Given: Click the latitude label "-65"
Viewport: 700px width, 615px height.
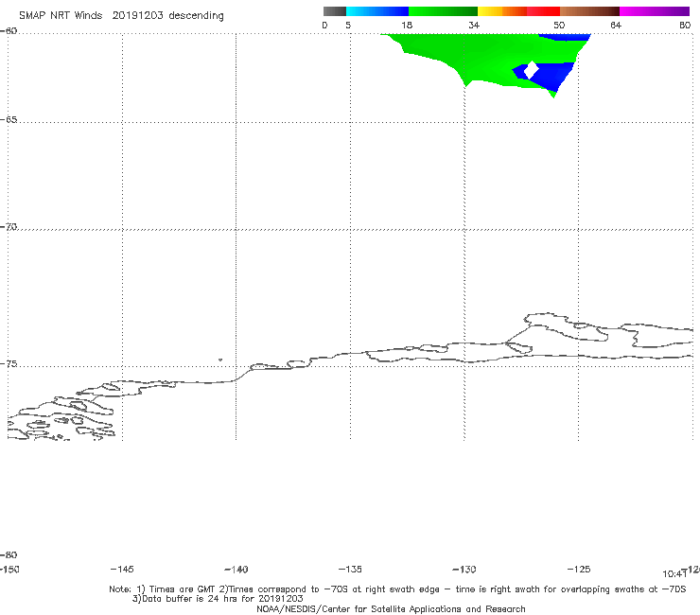Looking at the screenshot, I should click(x=9, y=119).
